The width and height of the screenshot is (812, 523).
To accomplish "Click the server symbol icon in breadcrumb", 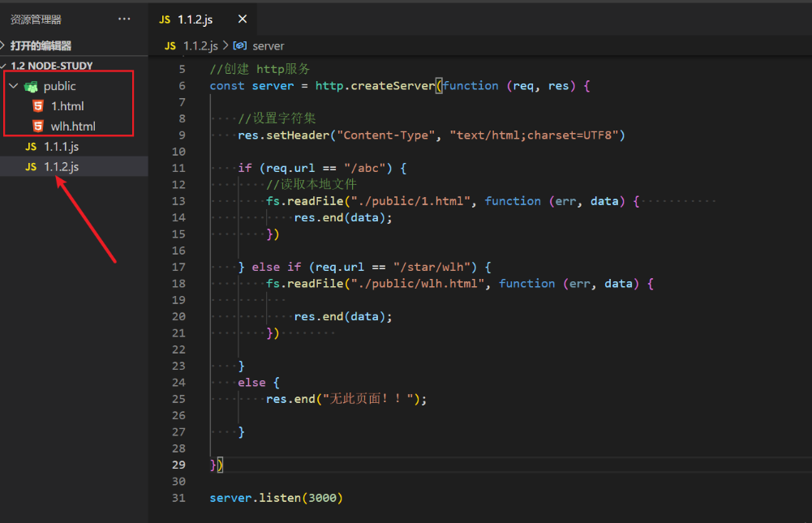I will click(x=240, y=46).
